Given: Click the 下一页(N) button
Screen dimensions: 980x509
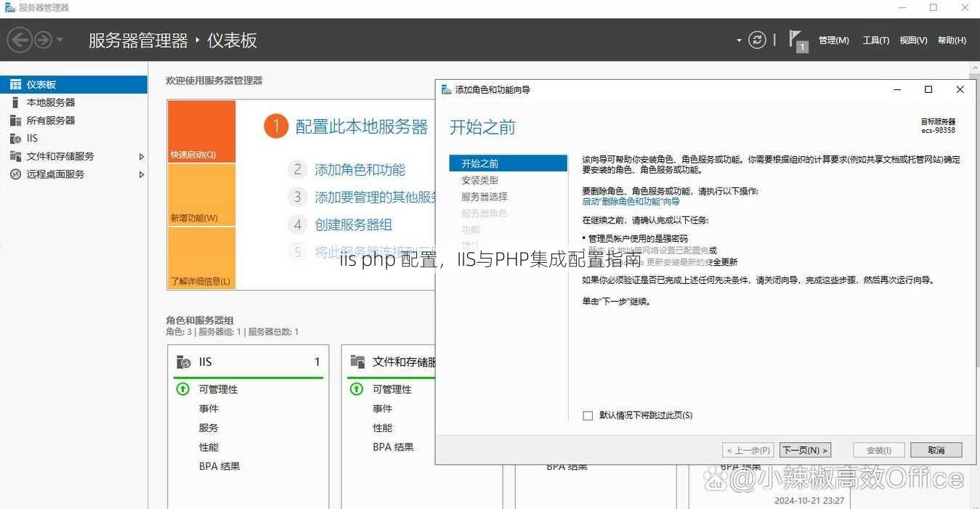Looking at the screenshot, I should coord(805,450).
